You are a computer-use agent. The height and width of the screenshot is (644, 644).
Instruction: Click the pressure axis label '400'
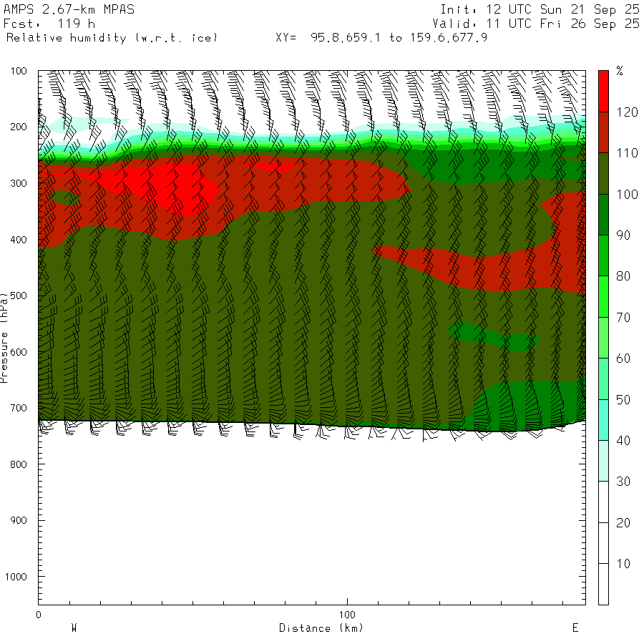[x=19, y=240]
